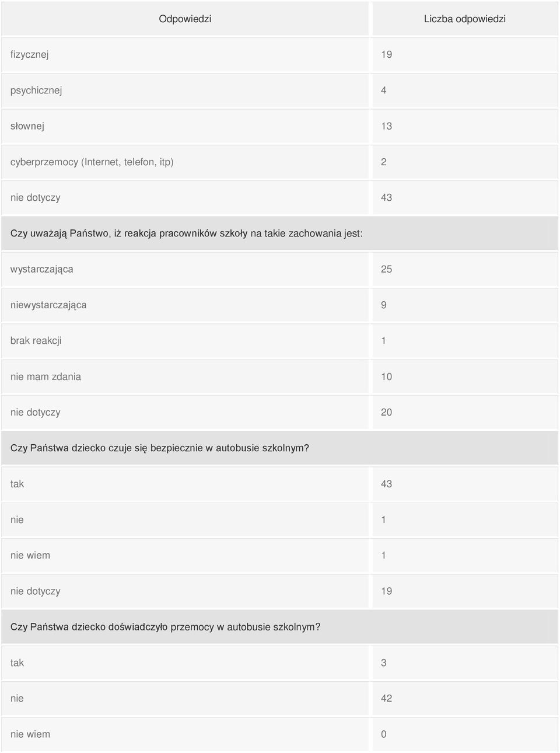The width and height of the screenshot is (560, 753).
Task: Click the 'wystarczająca' answer row
Action: click(x=279, y=269)
